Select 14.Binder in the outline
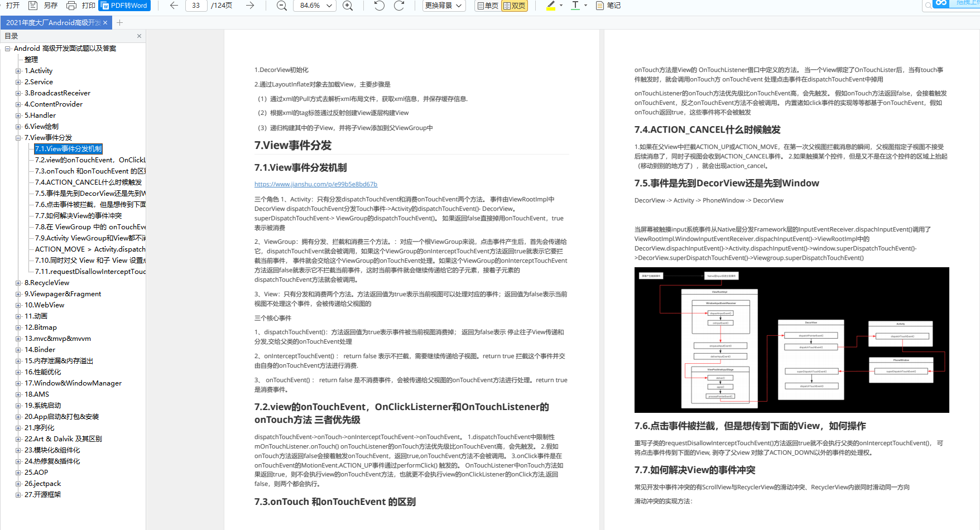This screenshot has height=530, width=980. 40,350
